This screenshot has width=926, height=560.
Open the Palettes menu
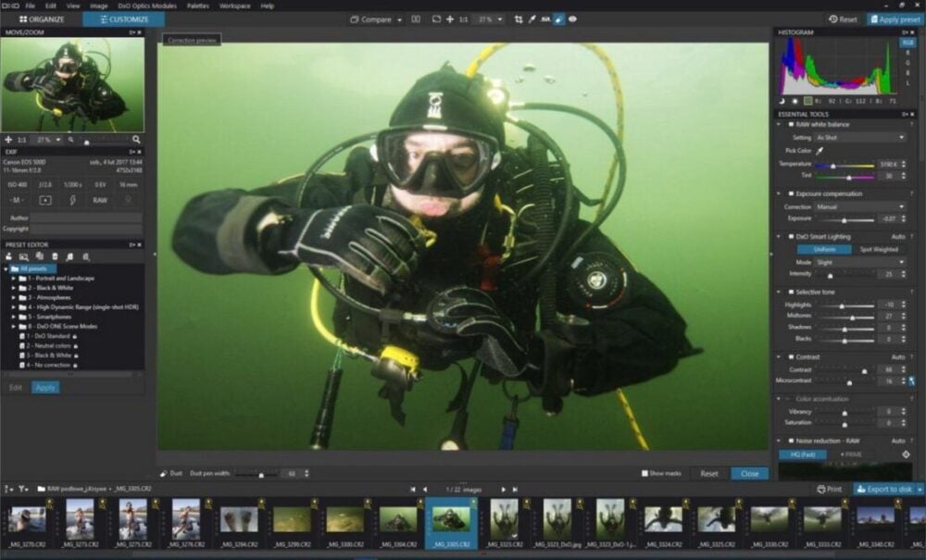pos(198,6)
